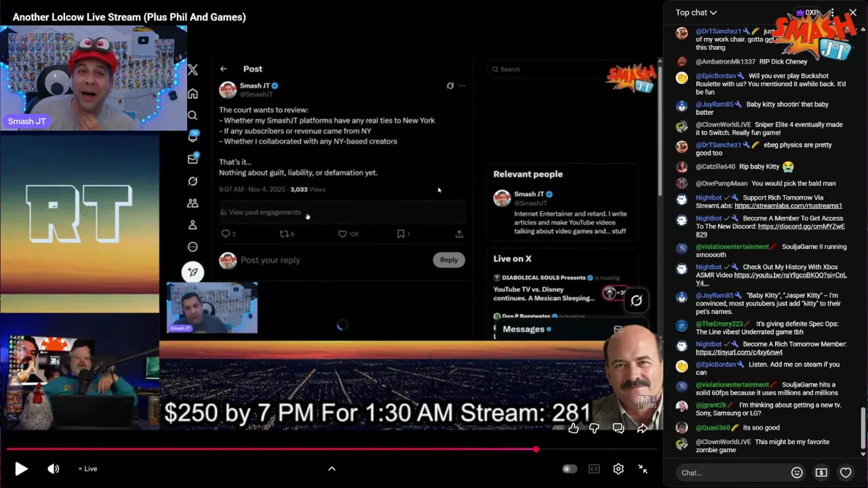Open the tinyurl.com link in chat
This screenshot has width=868, height=488.
point(739,352)
